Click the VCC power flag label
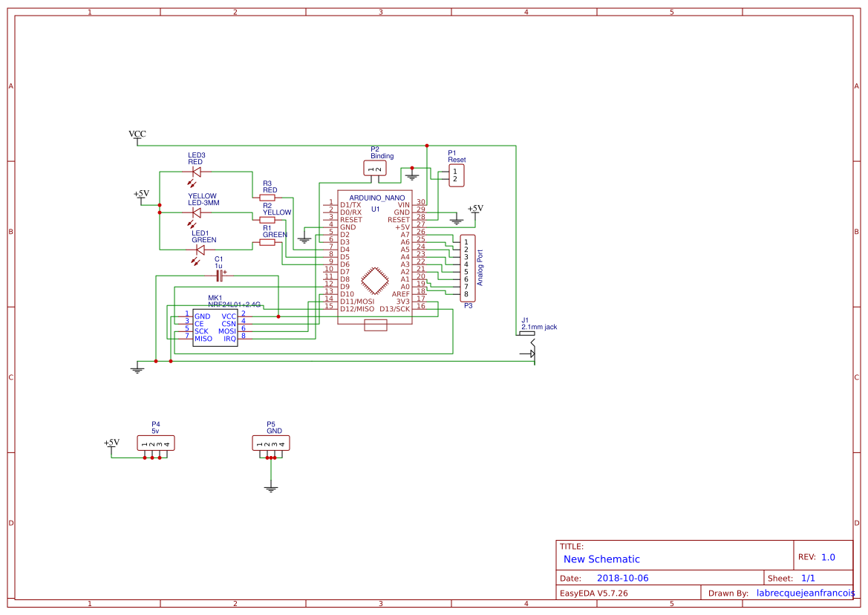 [137, 134]
